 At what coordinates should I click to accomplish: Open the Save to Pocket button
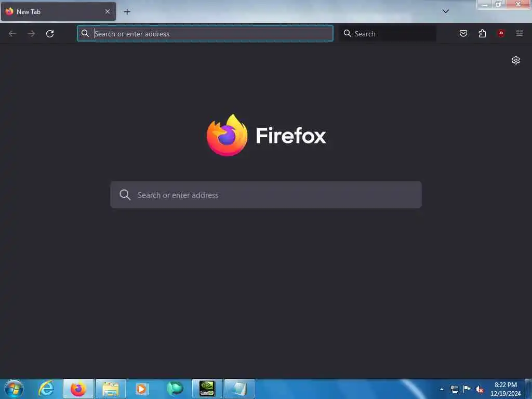(x=463, y=33)
